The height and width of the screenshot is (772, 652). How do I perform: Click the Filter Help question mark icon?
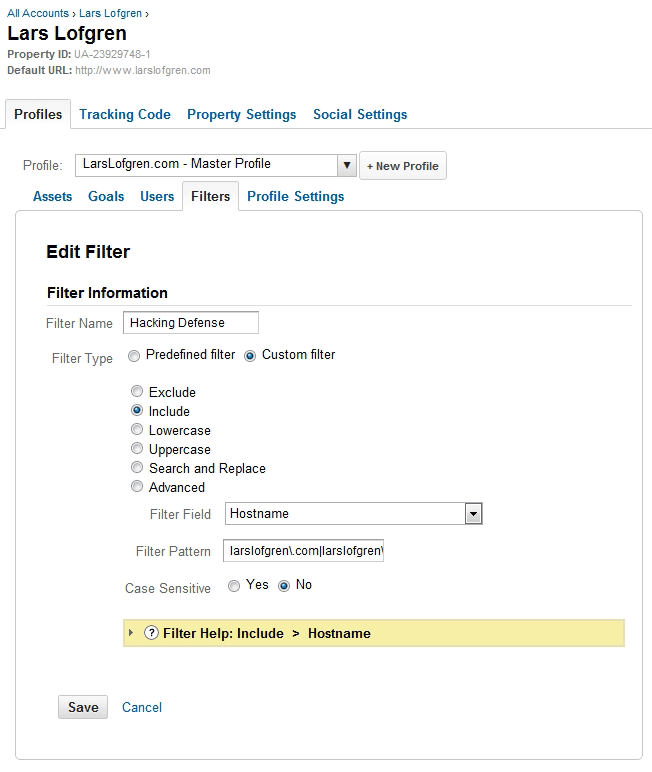coord(151,633)
